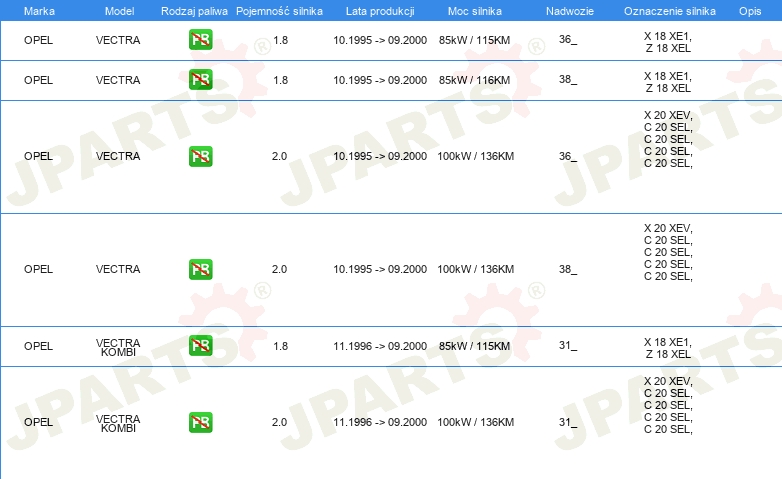
Task: Select the 85kW / 116KM power cell
Action: (x=474, y=80)
